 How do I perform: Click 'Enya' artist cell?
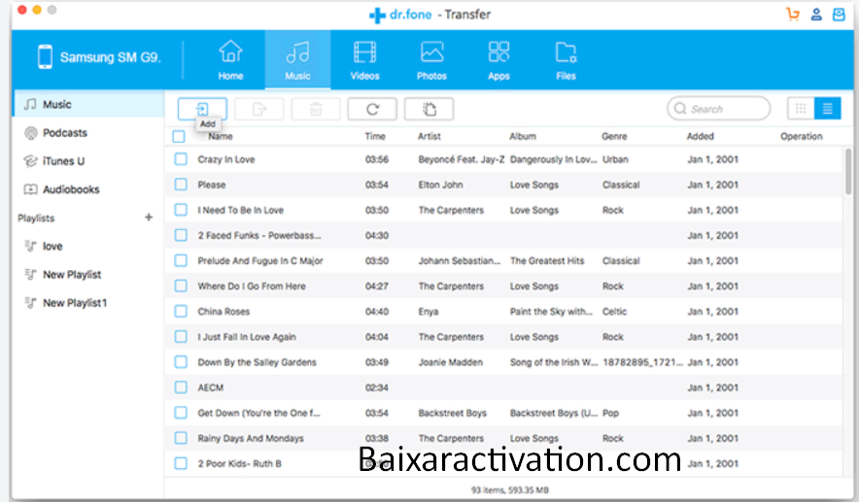point(429,312)
